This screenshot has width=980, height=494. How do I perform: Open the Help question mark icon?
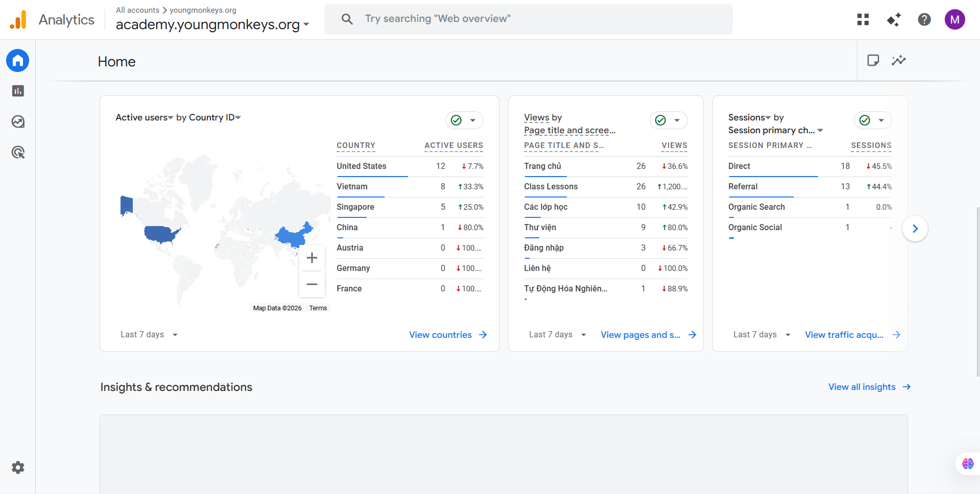(x=924, y=19)
